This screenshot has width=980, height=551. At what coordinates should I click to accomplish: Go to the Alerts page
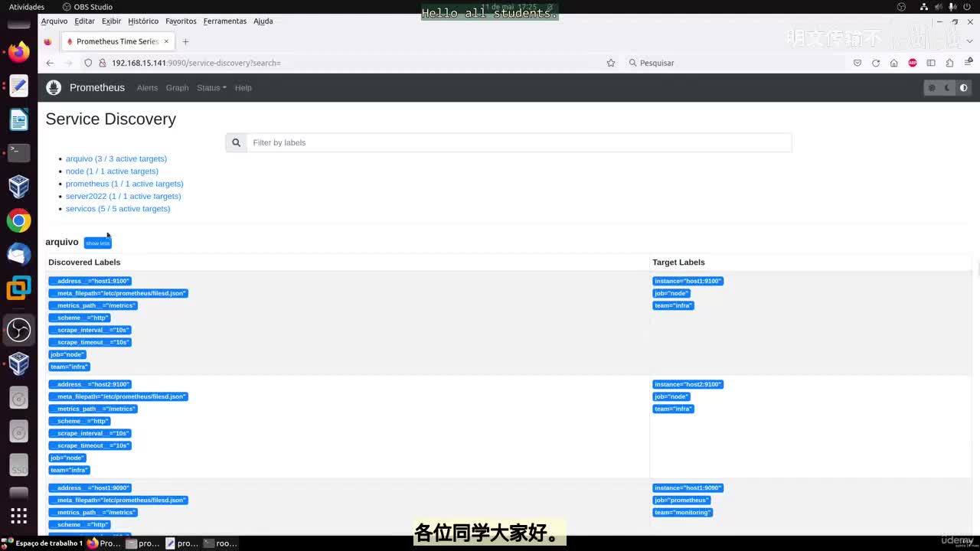[x=147, y=88]
